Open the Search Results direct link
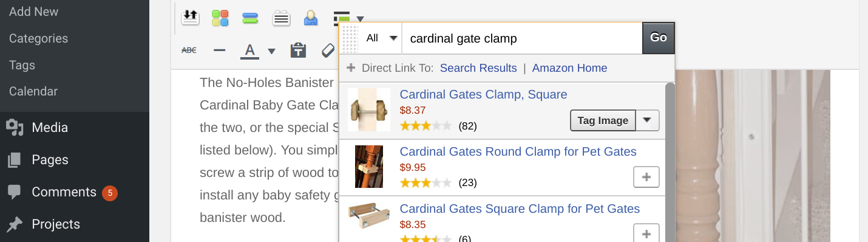 pos(478,68)
